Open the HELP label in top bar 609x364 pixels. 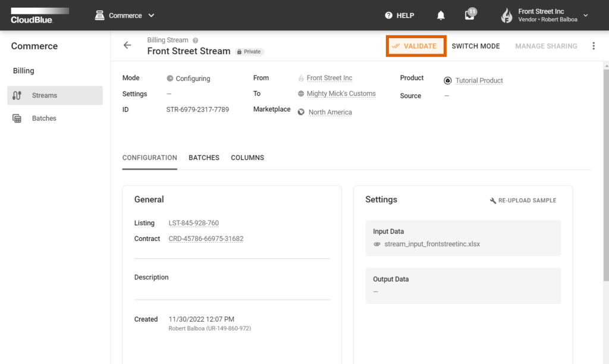405,15
